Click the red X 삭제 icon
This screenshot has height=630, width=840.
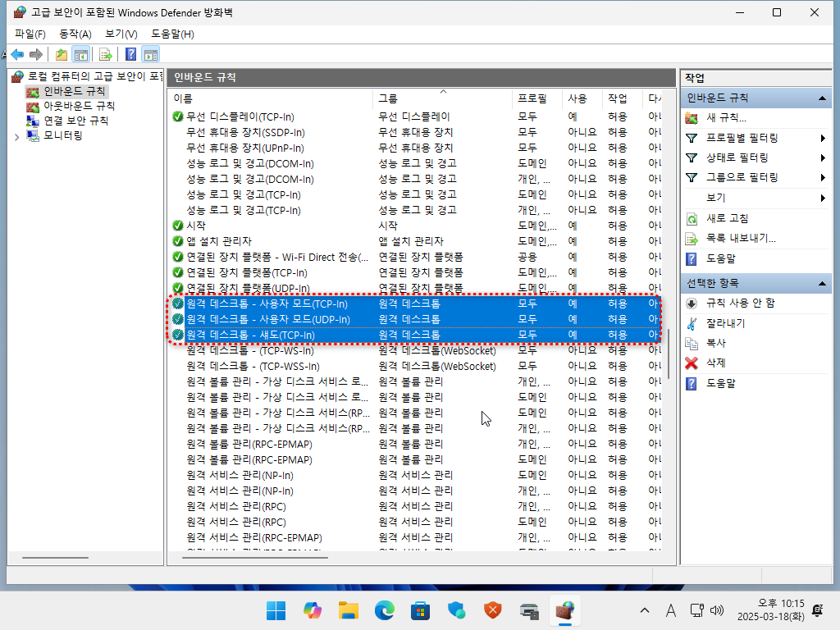(x=692, y=363)
